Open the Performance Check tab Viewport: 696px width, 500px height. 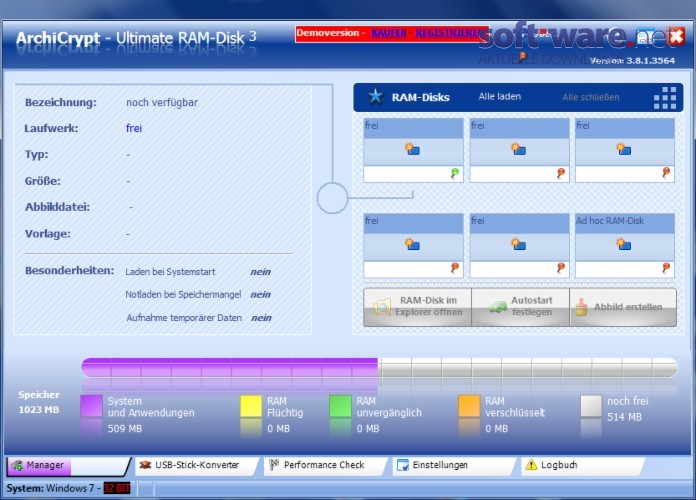[323, 465]
